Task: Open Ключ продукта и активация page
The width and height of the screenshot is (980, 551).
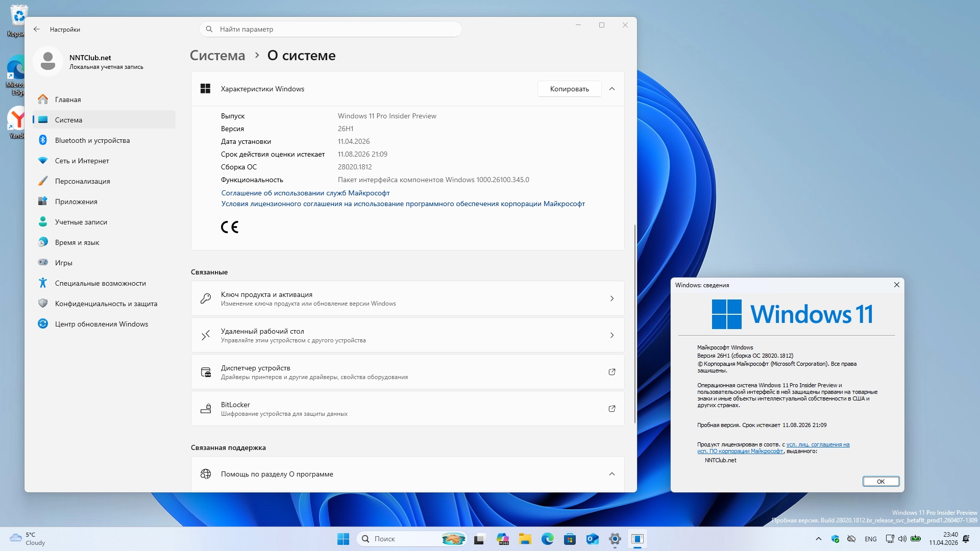Action: [x=407, y=298]
